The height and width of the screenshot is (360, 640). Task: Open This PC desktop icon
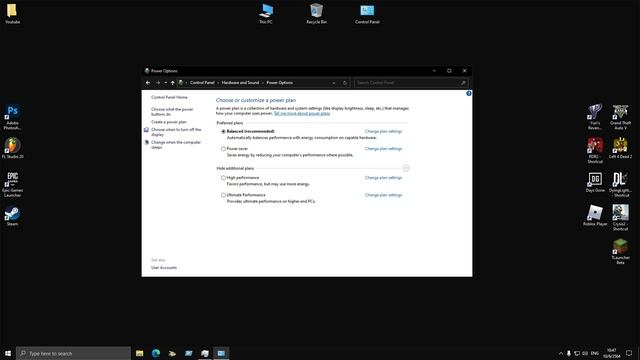(x=266, y=13)
